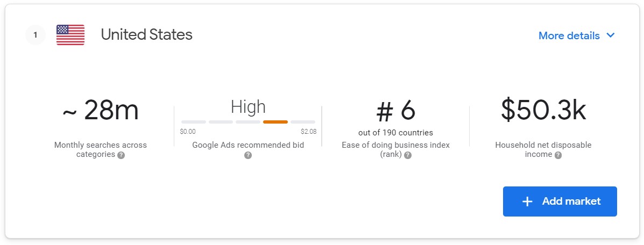
Task: Click the United States flag icon
Action: pos(70,35)
